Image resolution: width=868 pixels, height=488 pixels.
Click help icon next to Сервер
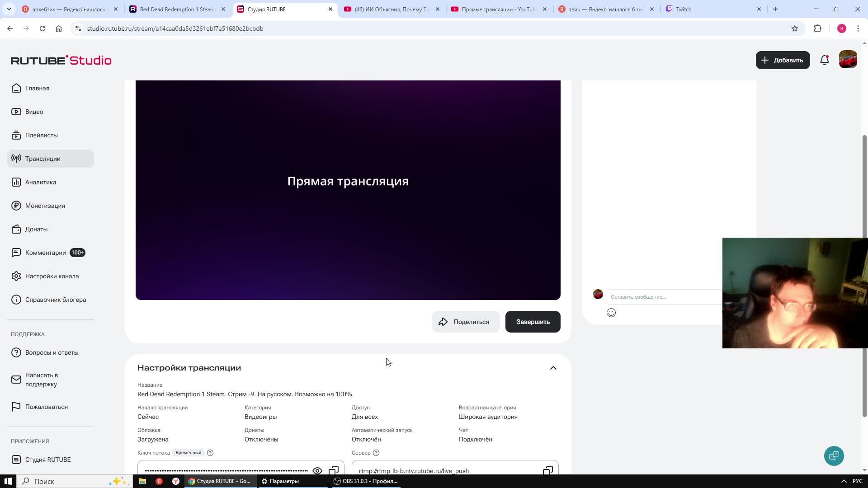[x=376, y=453]
